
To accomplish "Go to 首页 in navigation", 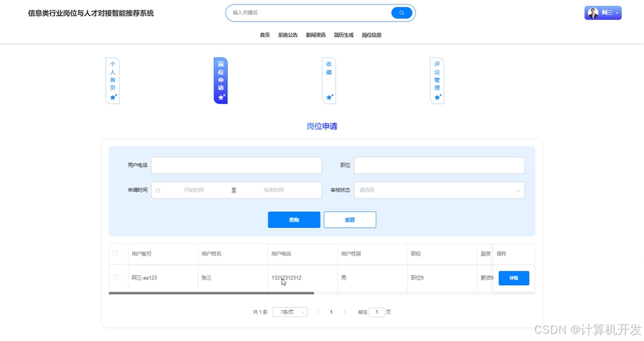I will (x=265, y=35).
